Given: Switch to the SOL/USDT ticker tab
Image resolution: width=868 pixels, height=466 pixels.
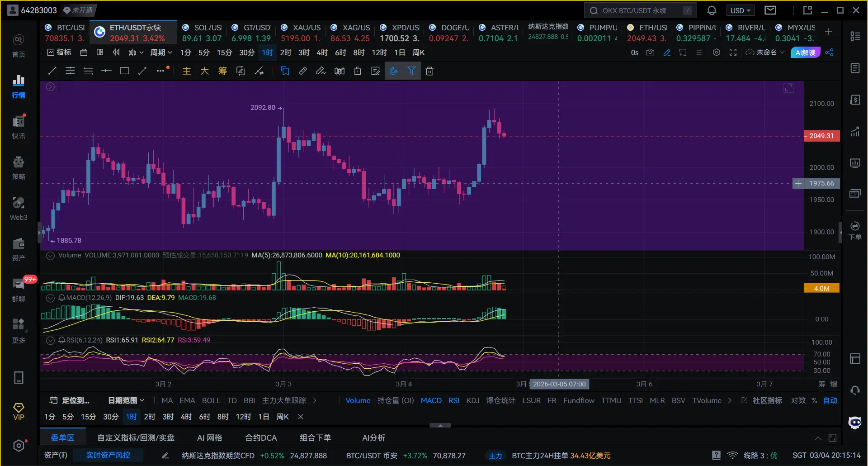Looking at the screenshot, I should pos(202,33).
